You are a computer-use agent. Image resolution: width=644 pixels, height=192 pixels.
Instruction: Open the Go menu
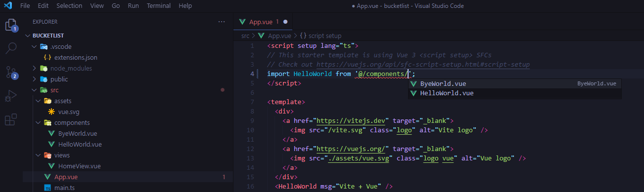(x=116, y=6)
